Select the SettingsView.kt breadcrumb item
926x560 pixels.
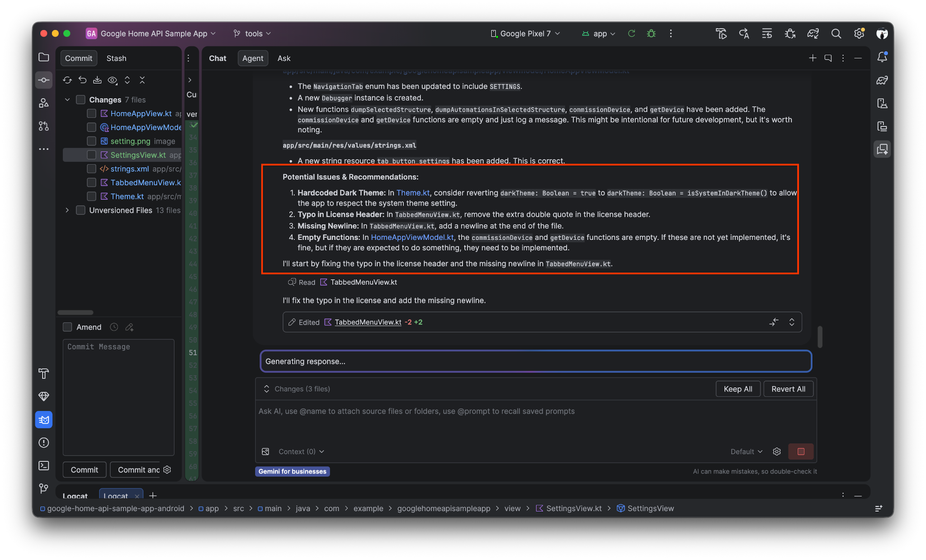click(569, 508)
